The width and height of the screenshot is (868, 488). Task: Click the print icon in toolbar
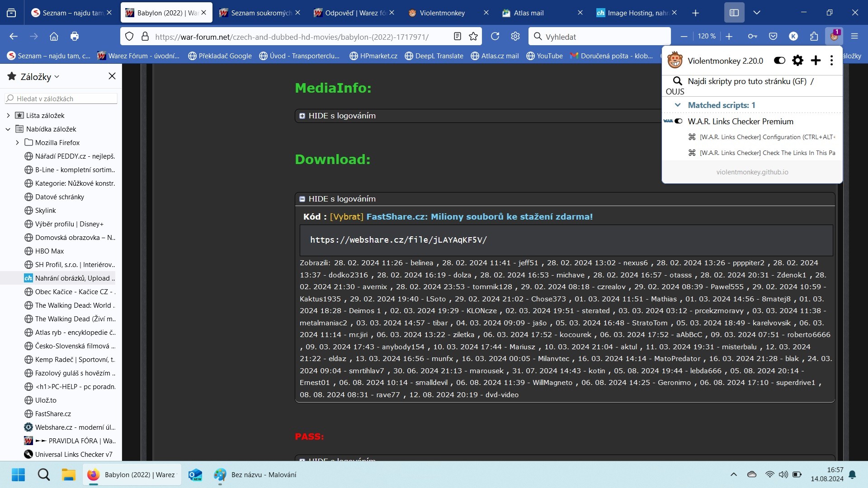(x=75, y=37)
